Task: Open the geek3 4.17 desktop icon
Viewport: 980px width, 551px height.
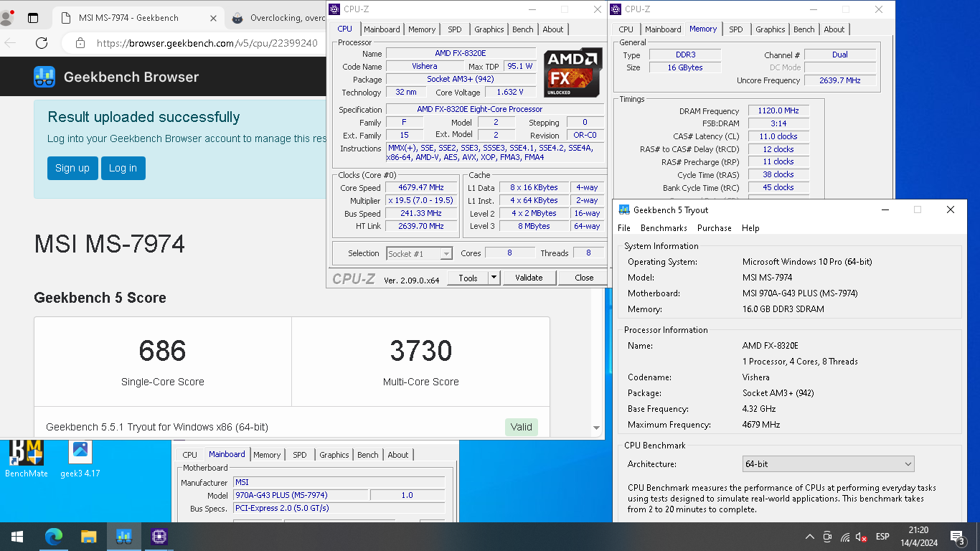Action: [80, 458]
